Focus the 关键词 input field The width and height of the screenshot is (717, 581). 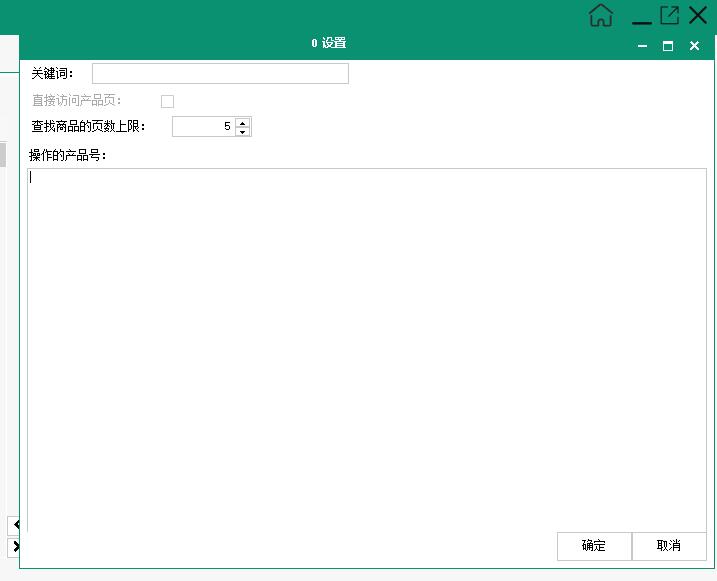[x=220, y=74]
